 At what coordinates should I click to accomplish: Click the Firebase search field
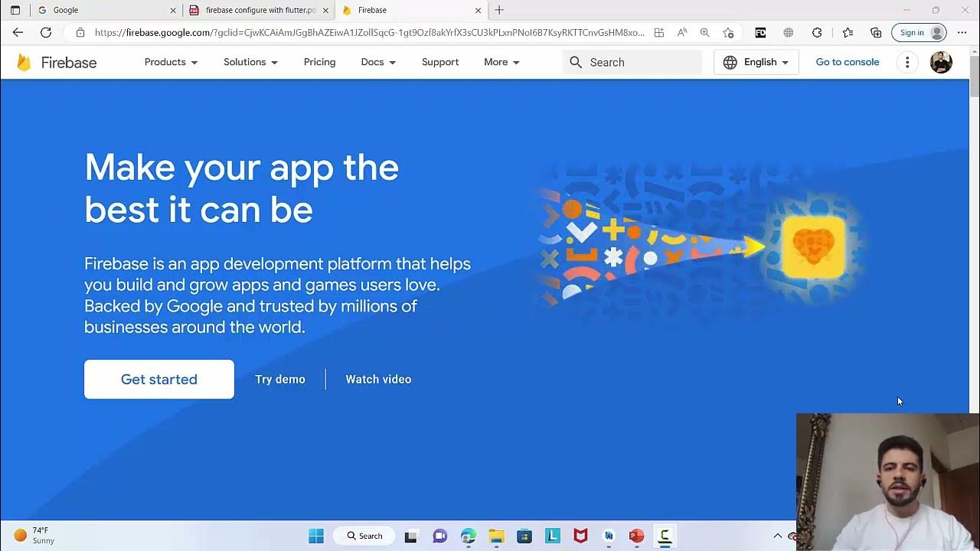632,62
